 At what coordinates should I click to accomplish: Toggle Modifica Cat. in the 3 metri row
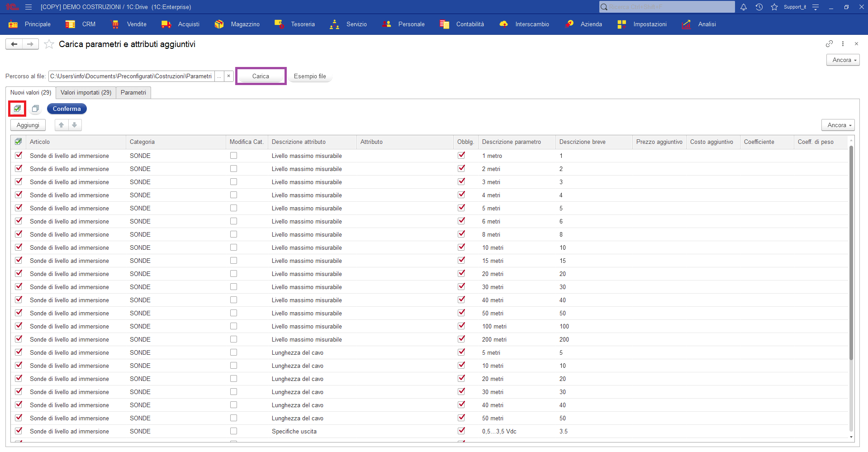[233, 181]
